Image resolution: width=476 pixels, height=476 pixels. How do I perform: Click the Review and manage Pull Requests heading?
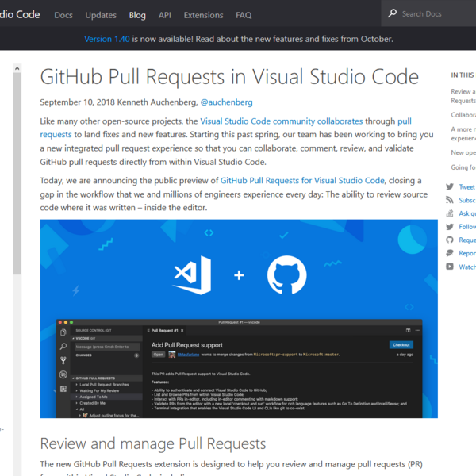click(x=153, y=443)
